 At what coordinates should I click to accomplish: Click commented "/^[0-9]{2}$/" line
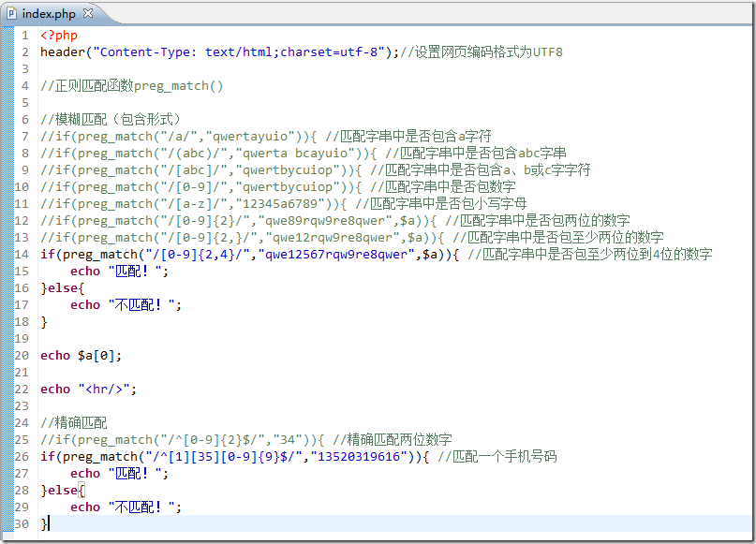[x=246, y=439]
